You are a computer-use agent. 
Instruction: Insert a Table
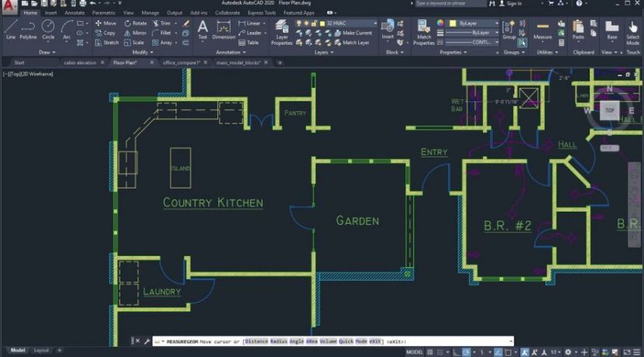tap(249, 42)
